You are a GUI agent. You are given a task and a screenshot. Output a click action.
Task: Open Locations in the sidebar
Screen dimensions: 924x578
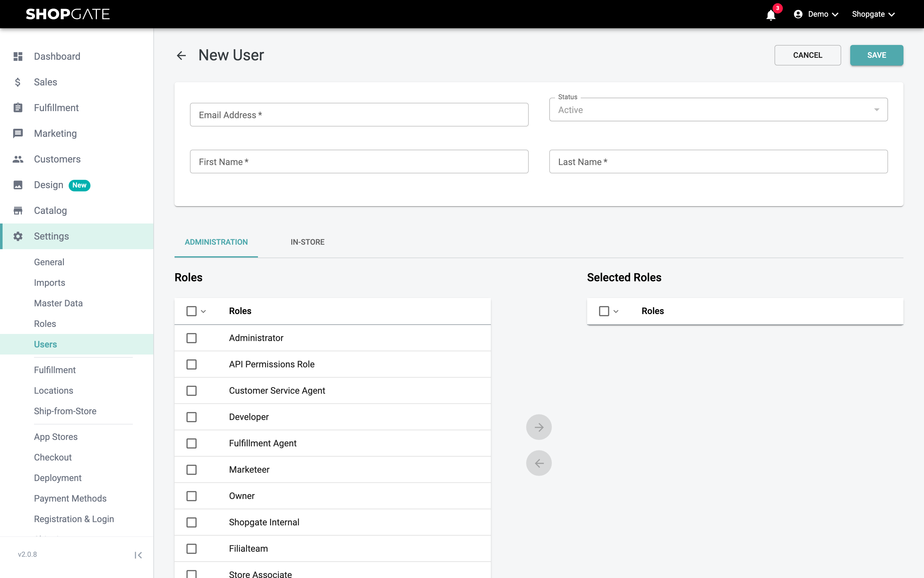pyautogui.click(x=54, y=391)
